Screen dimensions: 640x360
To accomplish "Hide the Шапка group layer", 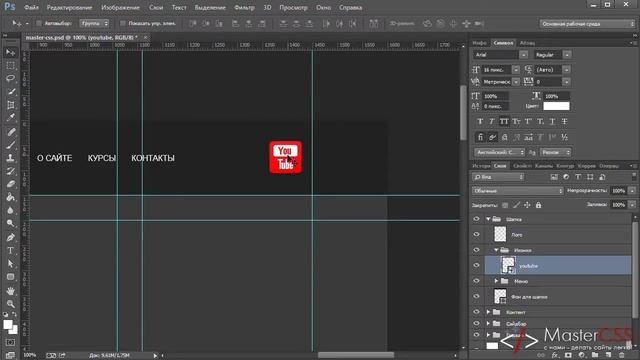I will (x=476, y=219).
